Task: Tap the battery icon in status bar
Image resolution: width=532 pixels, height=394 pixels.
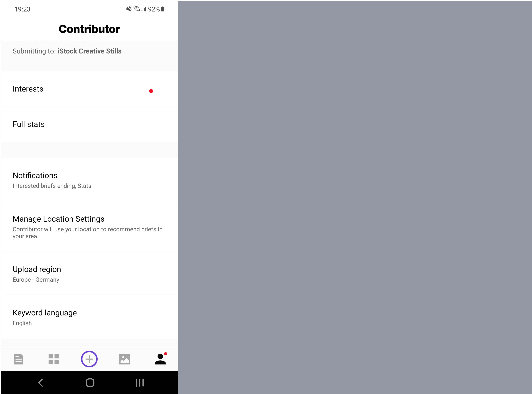Action: [163, 9]
